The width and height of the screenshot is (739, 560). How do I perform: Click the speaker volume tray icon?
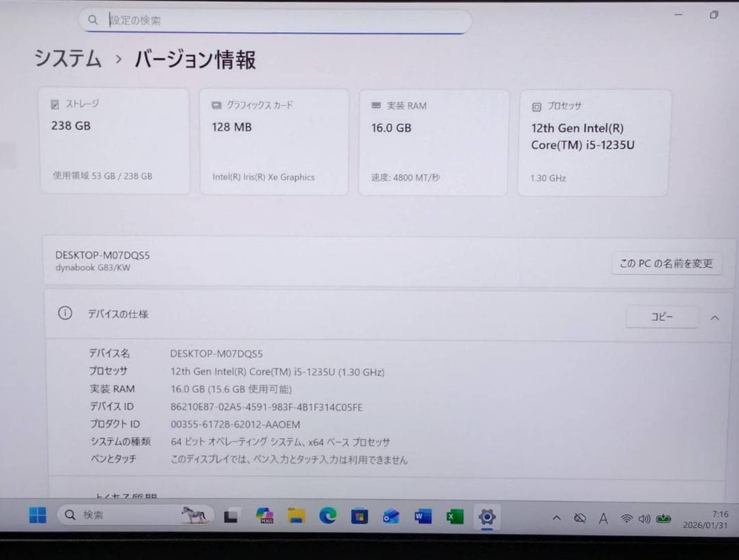point(644,519)
